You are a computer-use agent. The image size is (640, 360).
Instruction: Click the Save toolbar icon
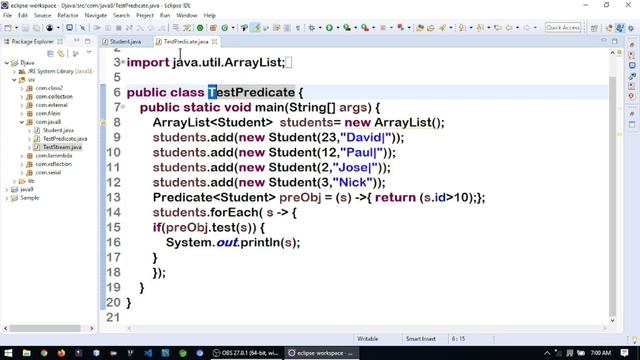(25, 28)
